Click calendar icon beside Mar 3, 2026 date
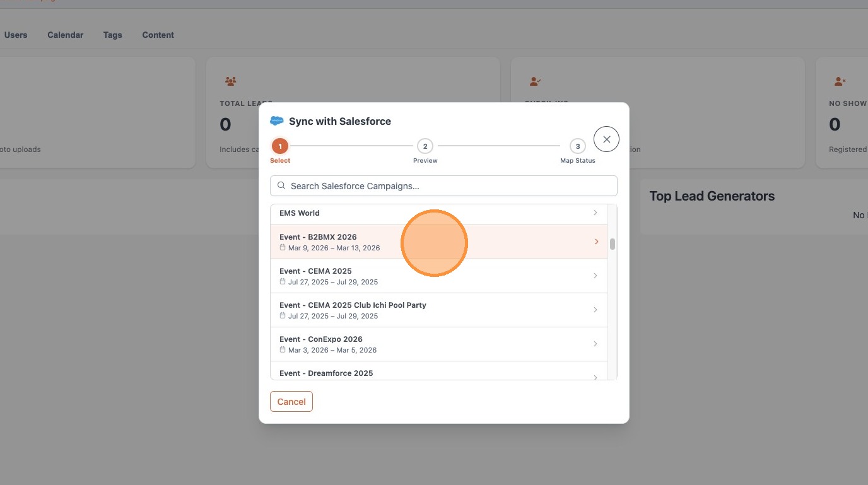This screenshot has width=868, height=485. coord(283,349)
